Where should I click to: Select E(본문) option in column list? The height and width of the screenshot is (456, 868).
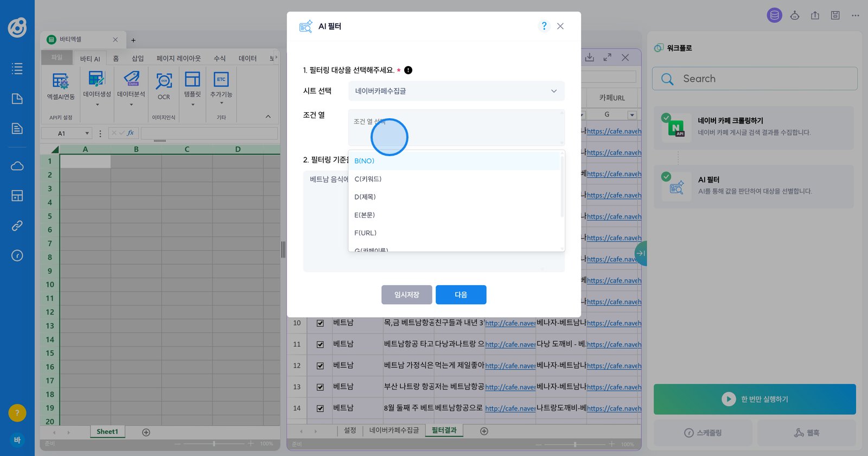click(454, 215)
